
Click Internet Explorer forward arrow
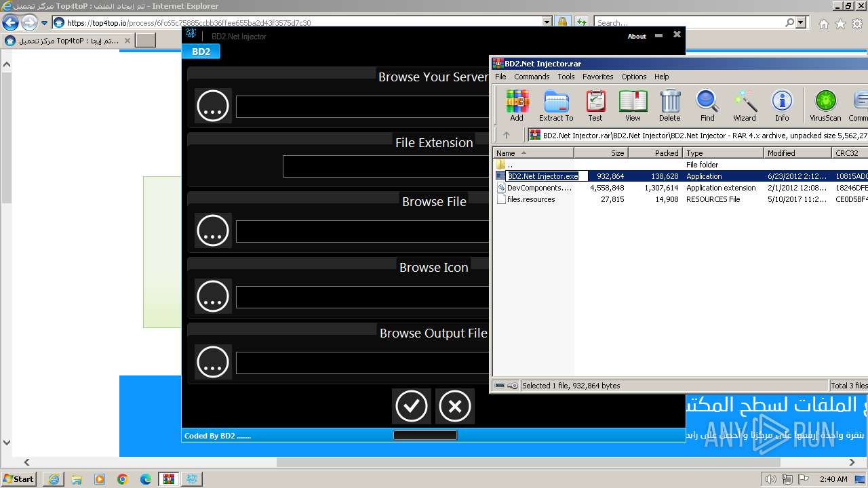[x=28, y=22]
